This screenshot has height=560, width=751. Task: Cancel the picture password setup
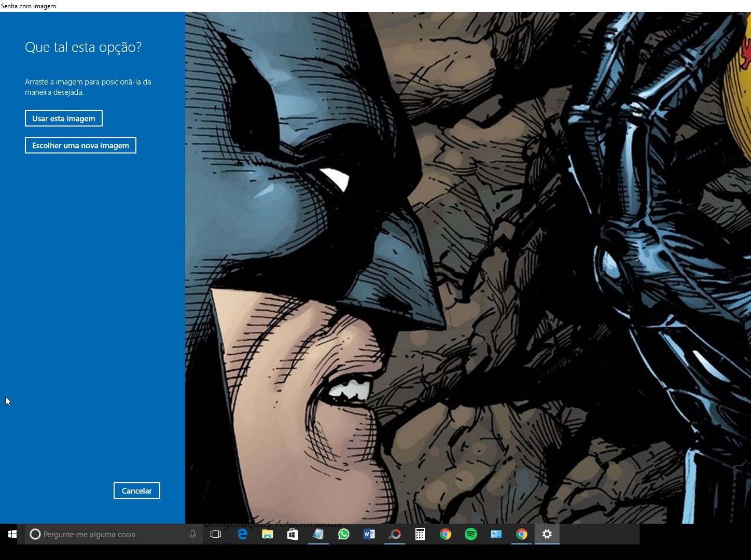[137, 491]
